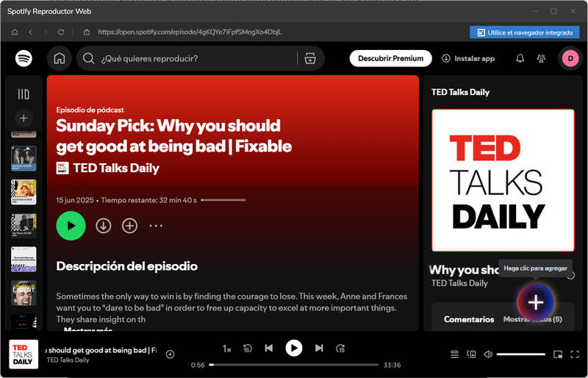This screenshot has width=588, height=378.
Task: Click the volume slider
Action: click(x=521, y=354)
